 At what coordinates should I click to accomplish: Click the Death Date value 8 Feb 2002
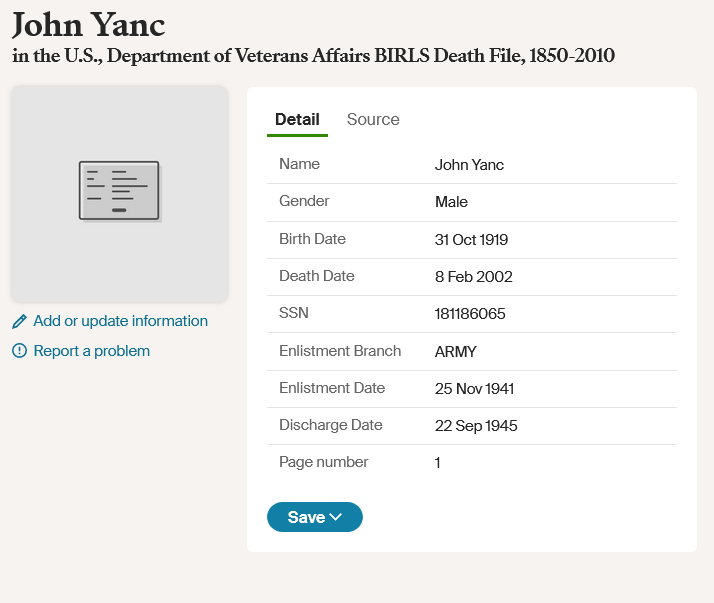[474, 276]
